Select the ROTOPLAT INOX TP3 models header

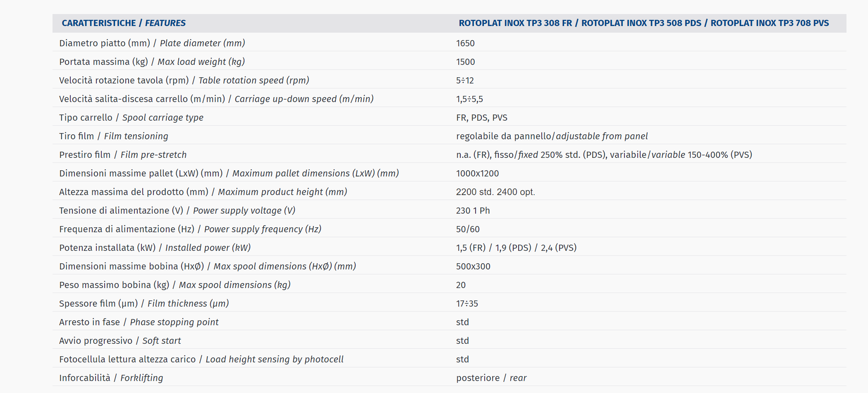pos(644,23)
